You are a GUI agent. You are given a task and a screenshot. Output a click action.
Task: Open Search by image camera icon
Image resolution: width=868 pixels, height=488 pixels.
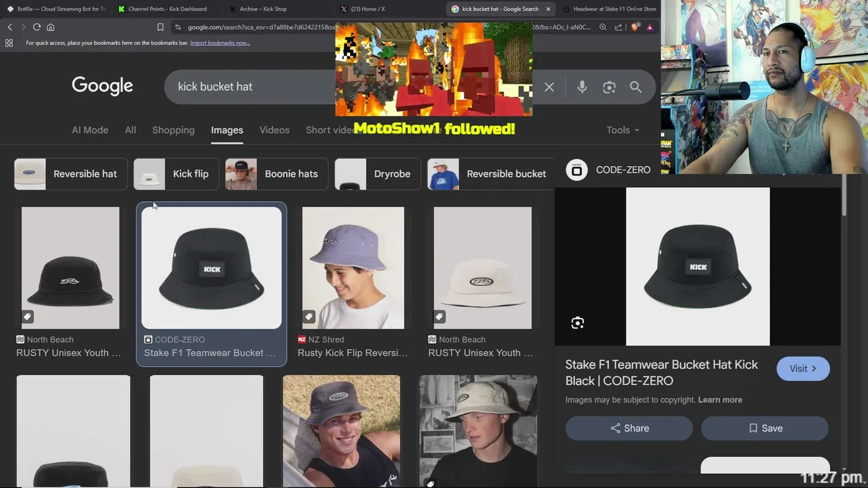pos(609,87)
